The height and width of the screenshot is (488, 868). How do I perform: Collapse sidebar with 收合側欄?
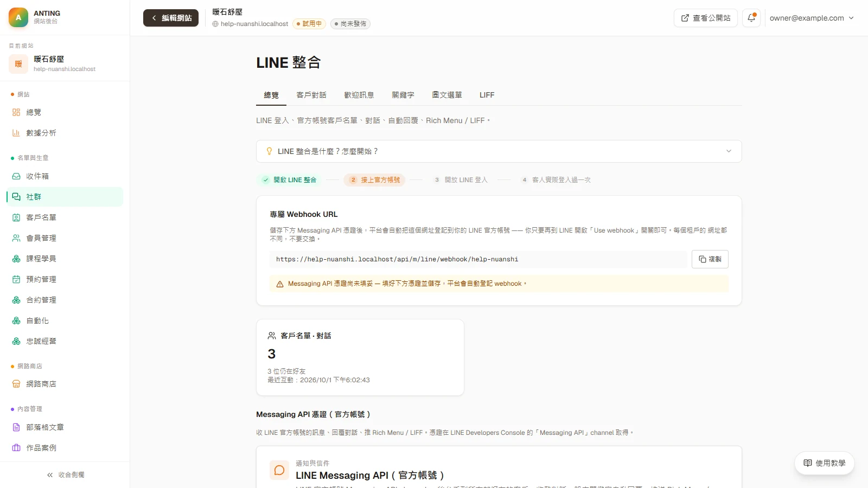pyautogui.click(x=65, y=474)
